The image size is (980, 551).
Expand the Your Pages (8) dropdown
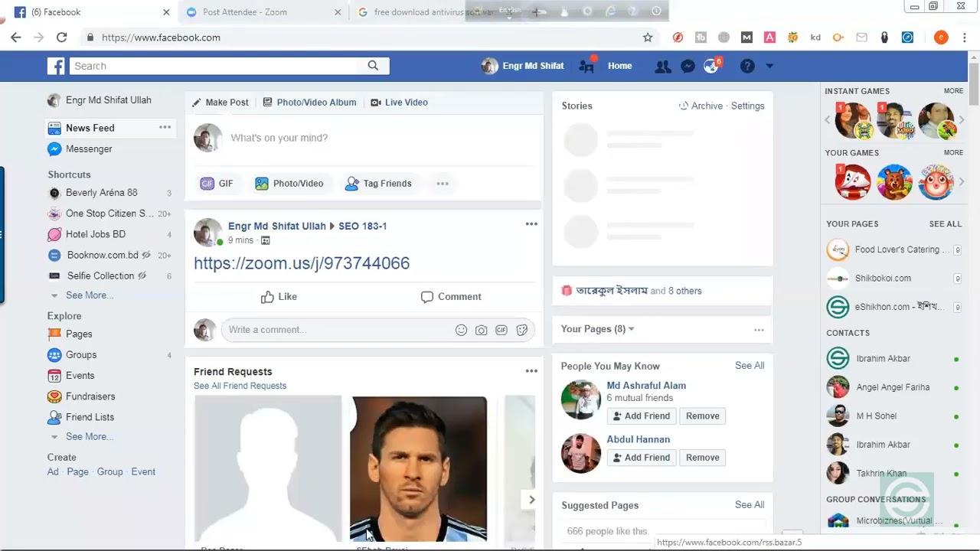(x=631, y=329)
